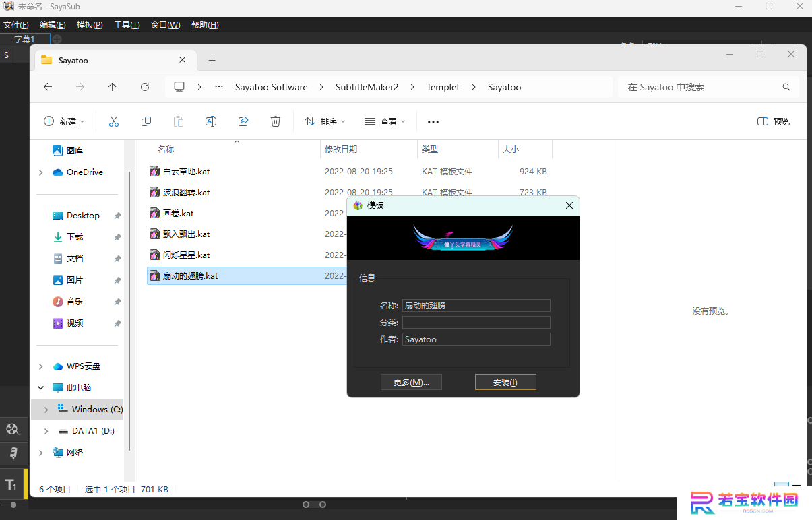Open the See more ellipsis in Explorer toolbar
The width and height of the screenshot is (812, 520).
[433, 122]
